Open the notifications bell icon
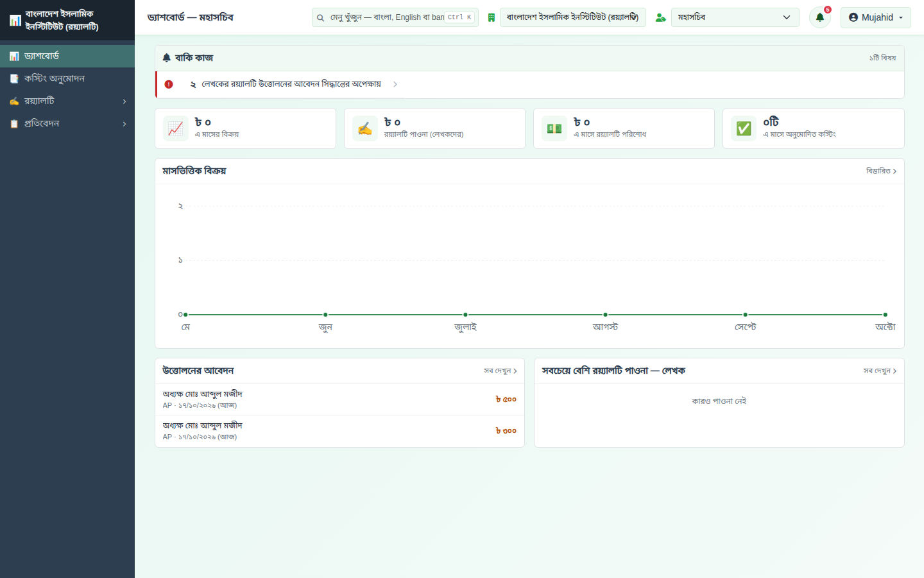This screenshot has width=924, height=578. (x=819, y=17)
